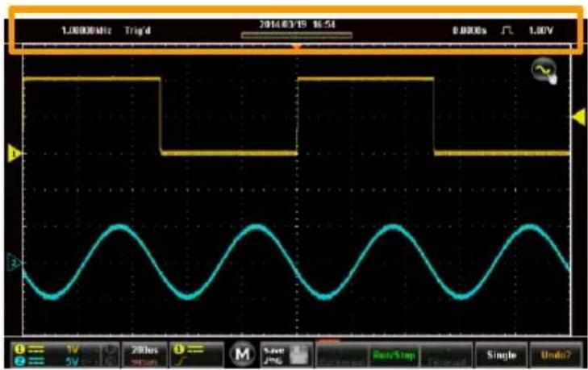Click the yellow trigger level arrow on right edge

579,117
